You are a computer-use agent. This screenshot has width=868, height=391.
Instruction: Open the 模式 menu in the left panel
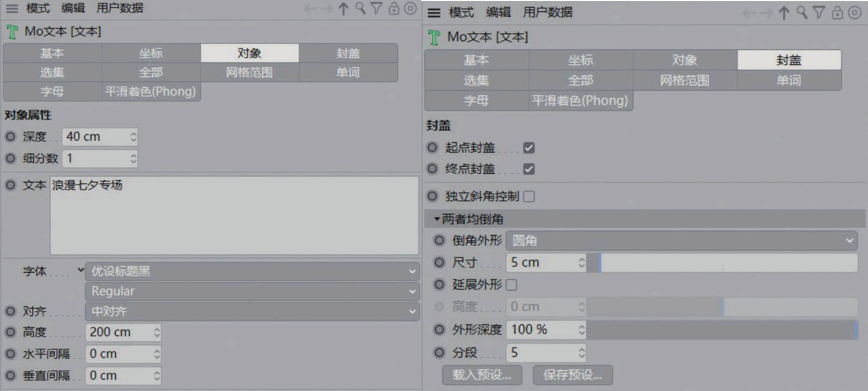37,9
